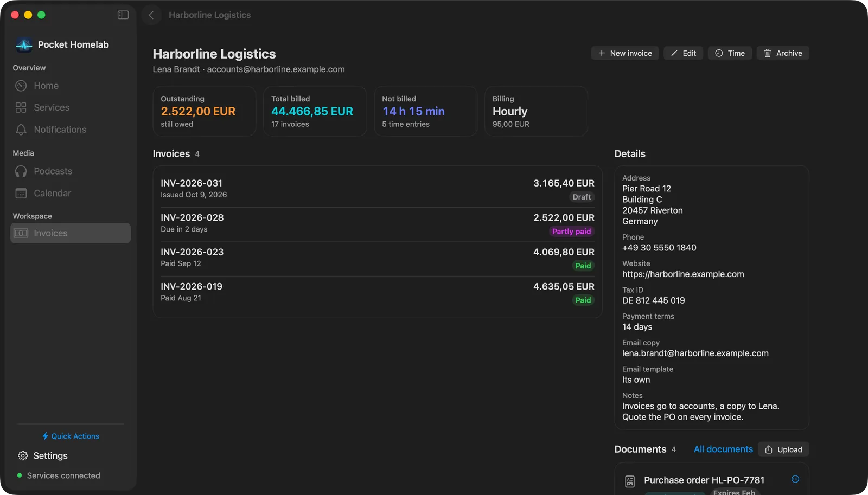868x495 pixels.
Task: Click the Billing Hourly card
Action: [x=537, y=111]
